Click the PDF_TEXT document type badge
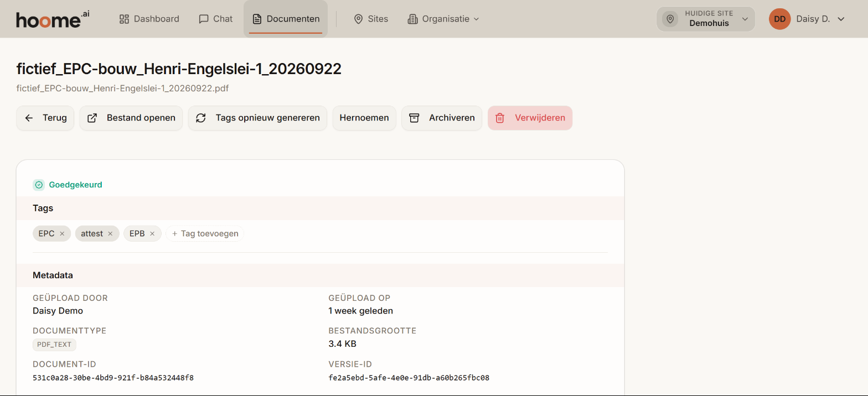Viewport: 868px width, 396px height. tap(54, 345)
